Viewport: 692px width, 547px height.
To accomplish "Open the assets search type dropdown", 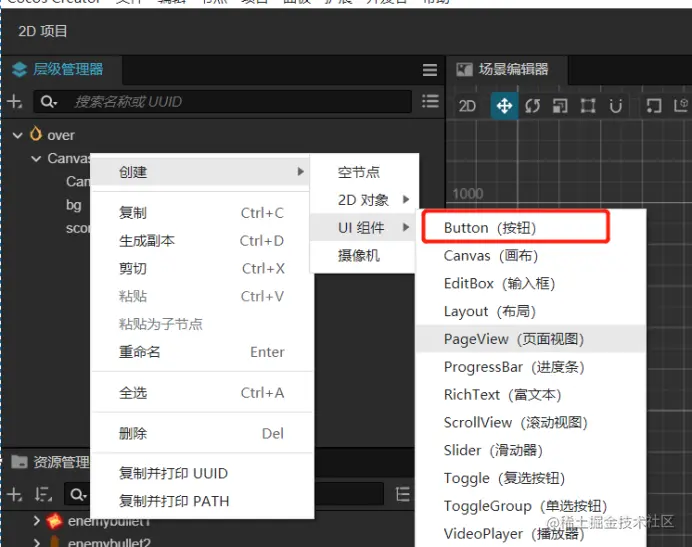I will pos(78,494).
